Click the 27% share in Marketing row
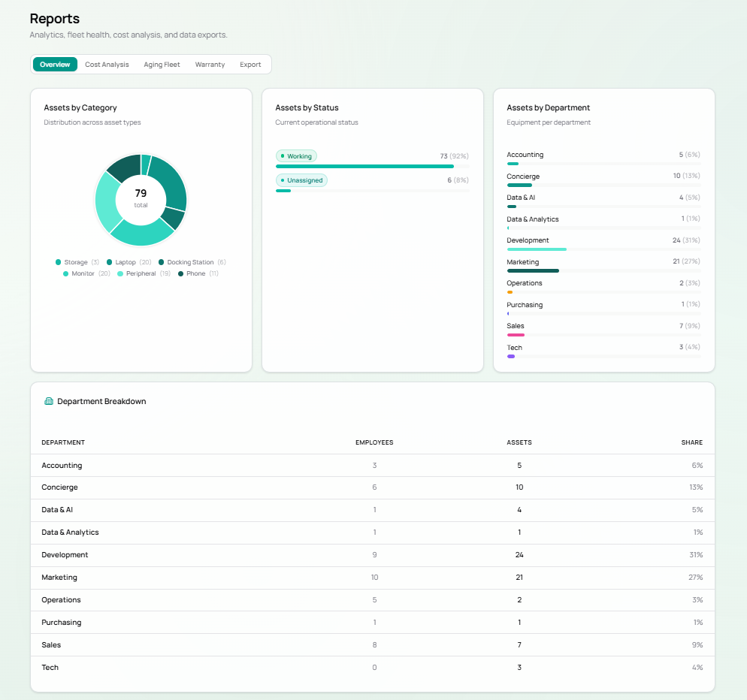 696,577
